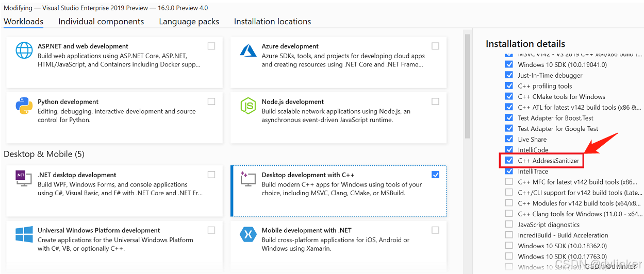Select the Workloads tab
The height and width of the screenshot is (274, 644).
tap(24, 22)
